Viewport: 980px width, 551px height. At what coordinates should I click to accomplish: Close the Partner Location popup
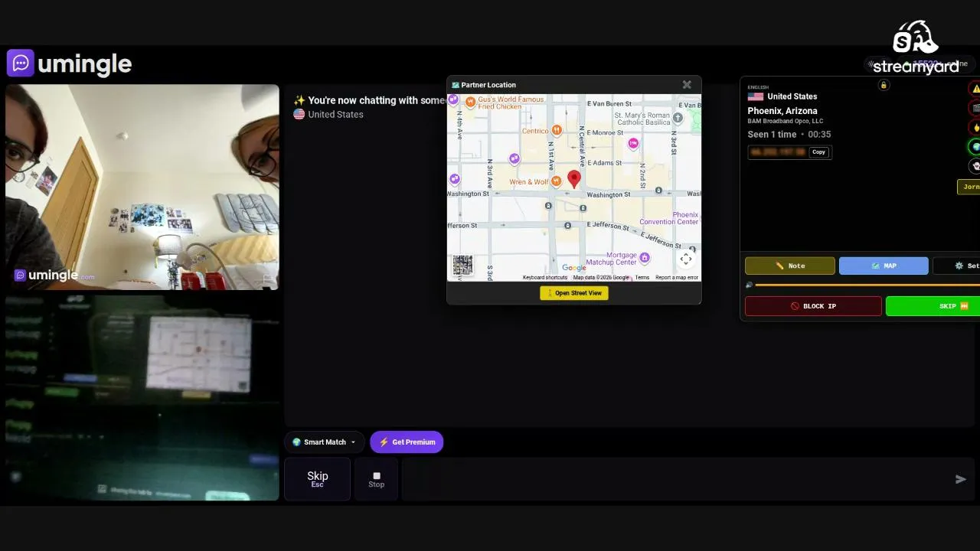tap(687, 85)
